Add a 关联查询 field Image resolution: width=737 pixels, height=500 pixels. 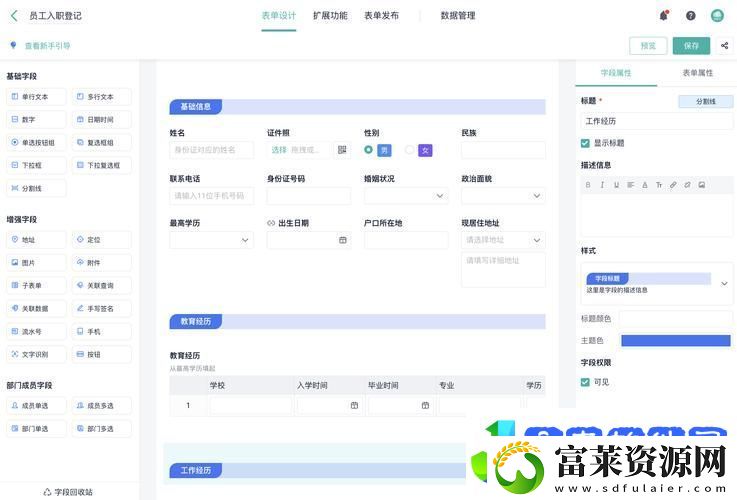click(x=102, y=286)
